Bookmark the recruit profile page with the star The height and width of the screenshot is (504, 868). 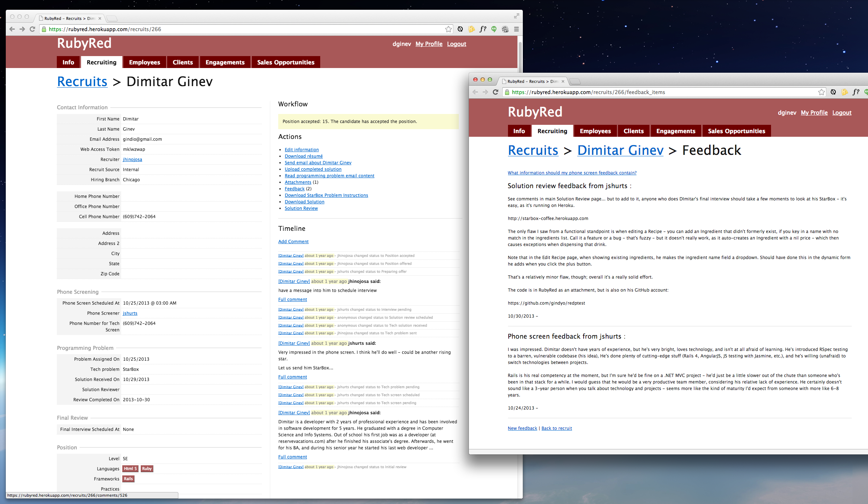(x=449, y=29)
